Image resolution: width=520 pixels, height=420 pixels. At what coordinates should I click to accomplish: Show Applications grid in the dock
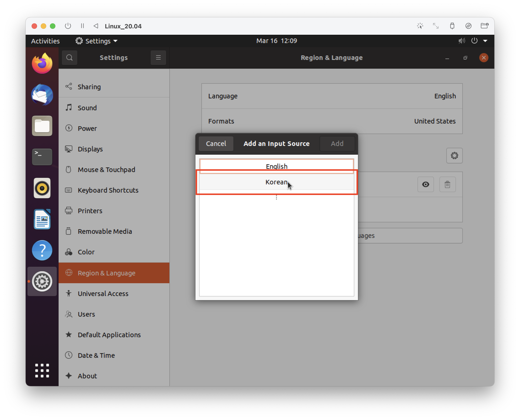[42, 370]
